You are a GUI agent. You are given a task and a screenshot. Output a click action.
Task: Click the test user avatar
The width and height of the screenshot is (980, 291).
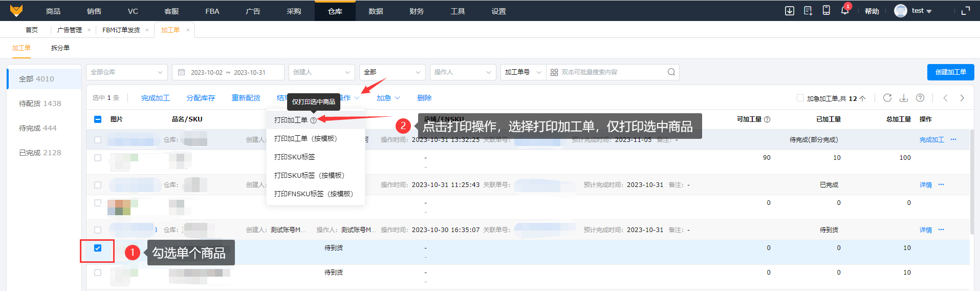[x=900, y=11]
